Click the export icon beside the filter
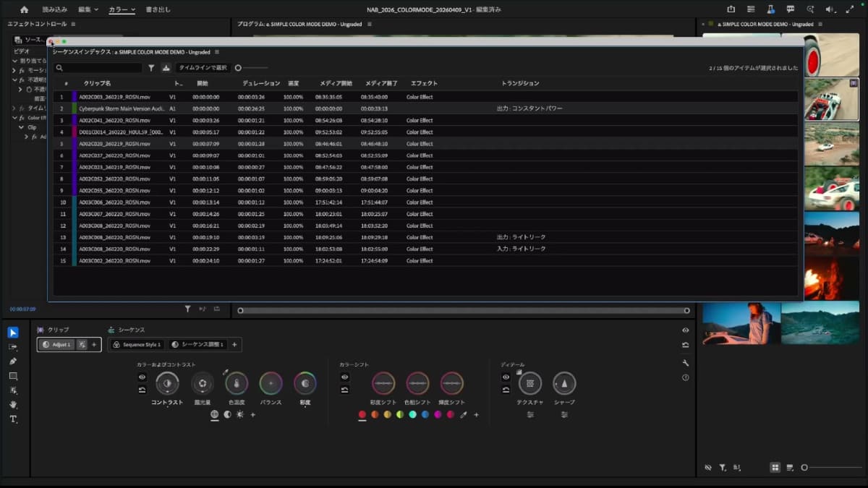The width and height of the screenshot is (868, 488). pyautogui.click(x=166, y=67)
